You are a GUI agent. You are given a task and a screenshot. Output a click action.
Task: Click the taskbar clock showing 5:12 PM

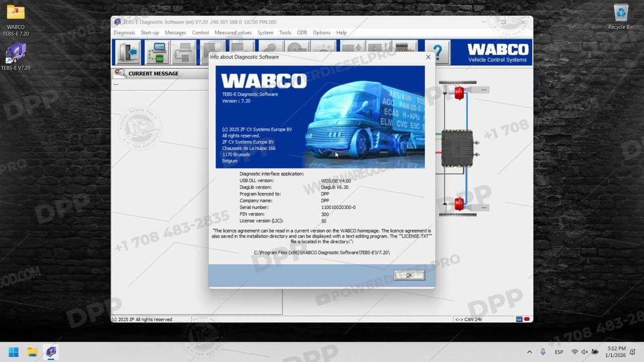[616, 352]
